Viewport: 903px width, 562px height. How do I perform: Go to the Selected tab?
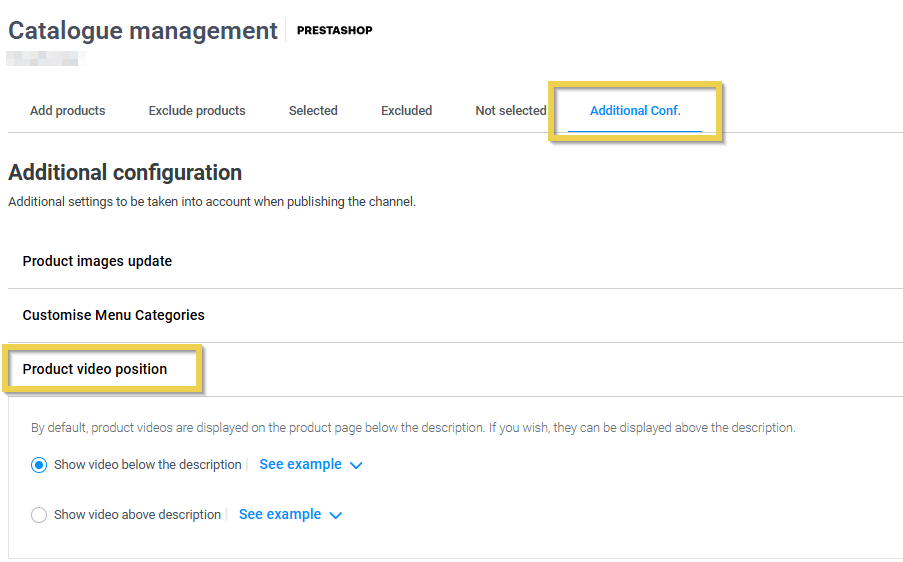click(x=313, y=111)
